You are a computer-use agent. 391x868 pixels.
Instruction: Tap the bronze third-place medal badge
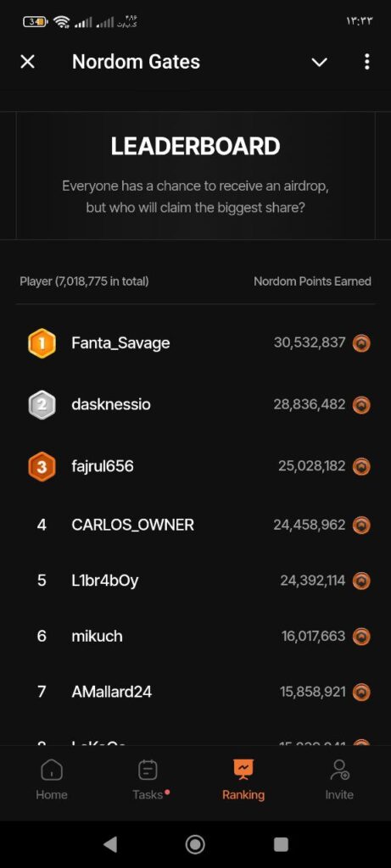tap(42, 467)
